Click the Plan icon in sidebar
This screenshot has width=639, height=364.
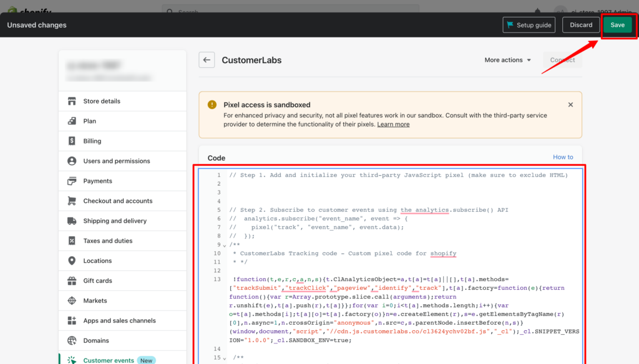click(x=72, y=121)
